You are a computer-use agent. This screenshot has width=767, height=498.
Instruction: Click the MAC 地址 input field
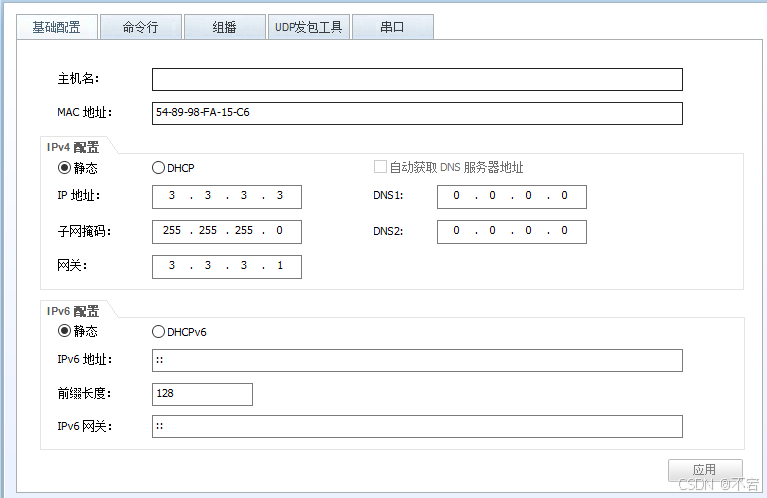click(x=417, y=113)
